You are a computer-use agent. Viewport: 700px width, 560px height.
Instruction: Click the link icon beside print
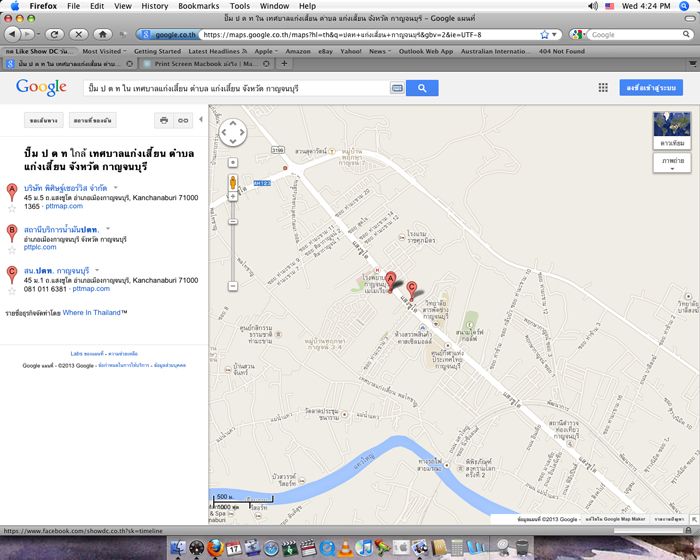click(183, 120)
